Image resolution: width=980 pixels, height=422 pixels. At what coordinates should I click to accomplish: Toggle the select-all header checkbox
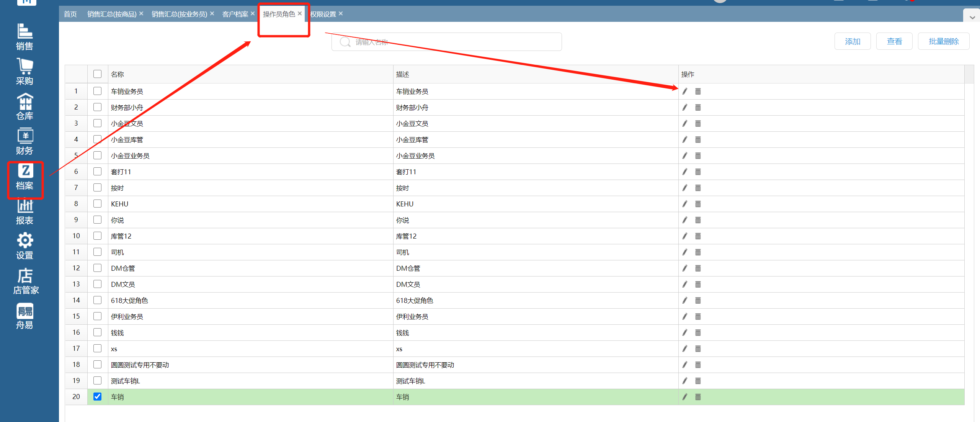point(98,74)
